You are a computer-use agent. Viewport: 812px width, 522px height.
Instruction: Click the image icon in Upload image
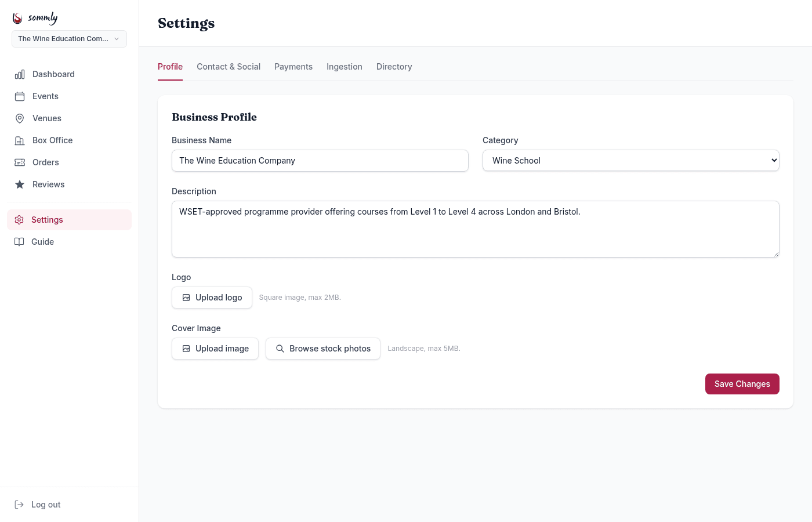point(186,349)
